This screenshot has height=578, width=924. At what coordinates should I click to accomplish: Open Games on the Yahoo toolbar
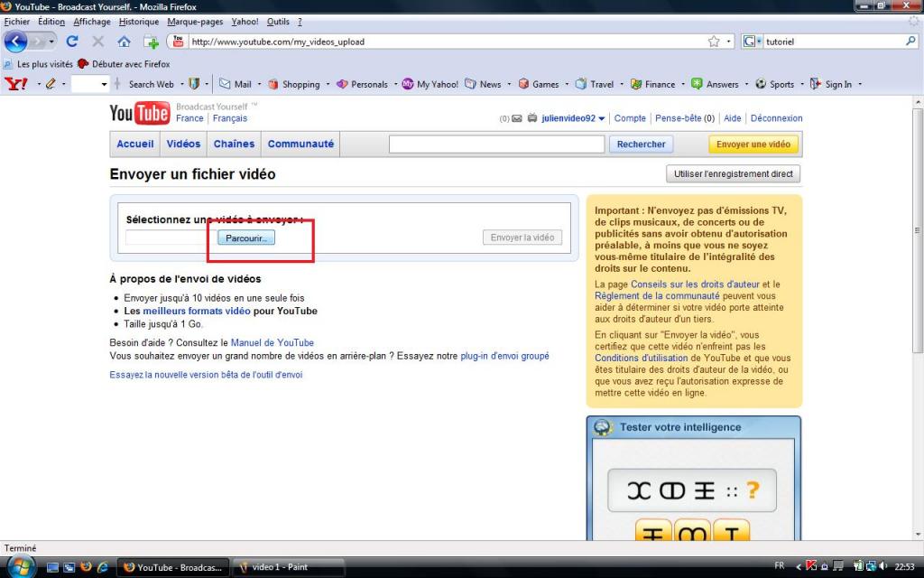[x=539, y=84]
